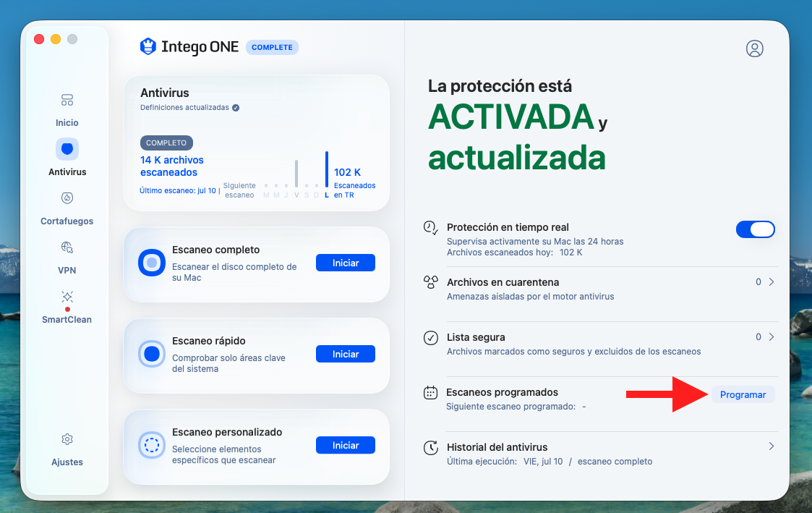
Task: Start Escaneo rápido with Iniciar
Action: coord(346,354)
